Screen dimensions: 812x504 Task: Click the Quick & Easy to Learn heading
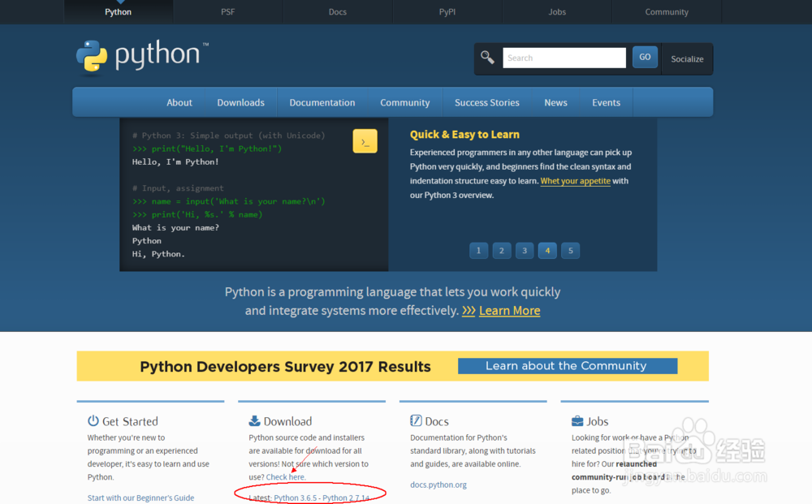(x=464, y=135)
